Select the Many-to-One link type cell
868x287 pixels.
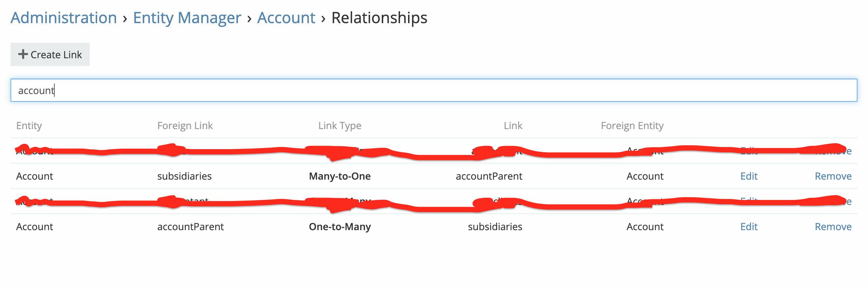coord(340,176)
